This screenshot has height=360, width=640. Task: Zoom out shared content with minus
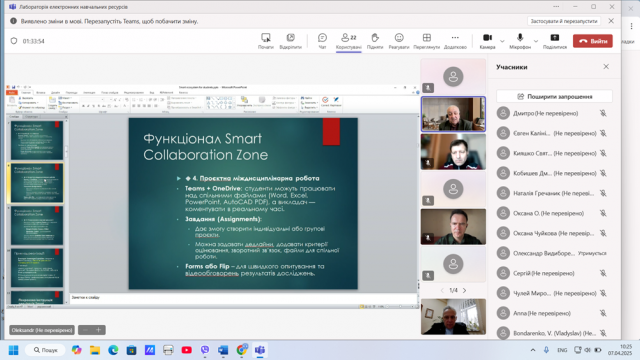coord(85,330)
